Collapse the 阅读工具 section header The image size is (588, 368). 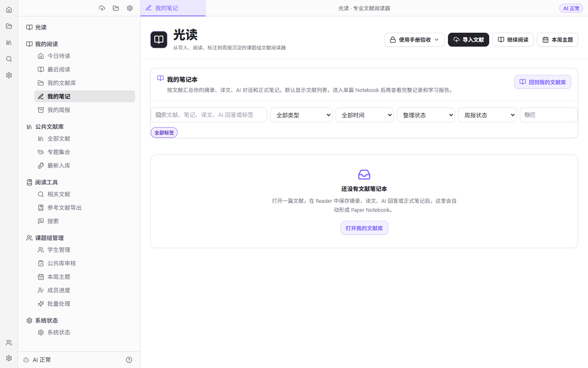pos(42,182)
